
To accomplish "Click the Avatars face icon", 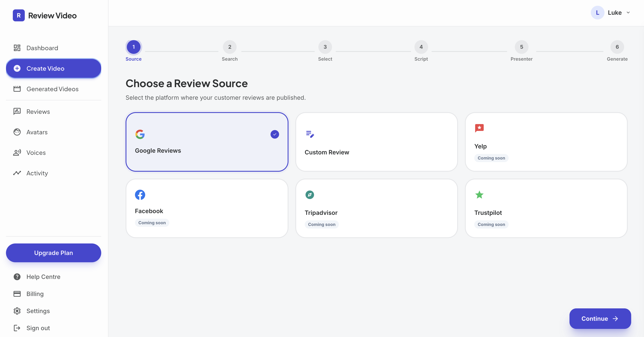I will 17,132.
